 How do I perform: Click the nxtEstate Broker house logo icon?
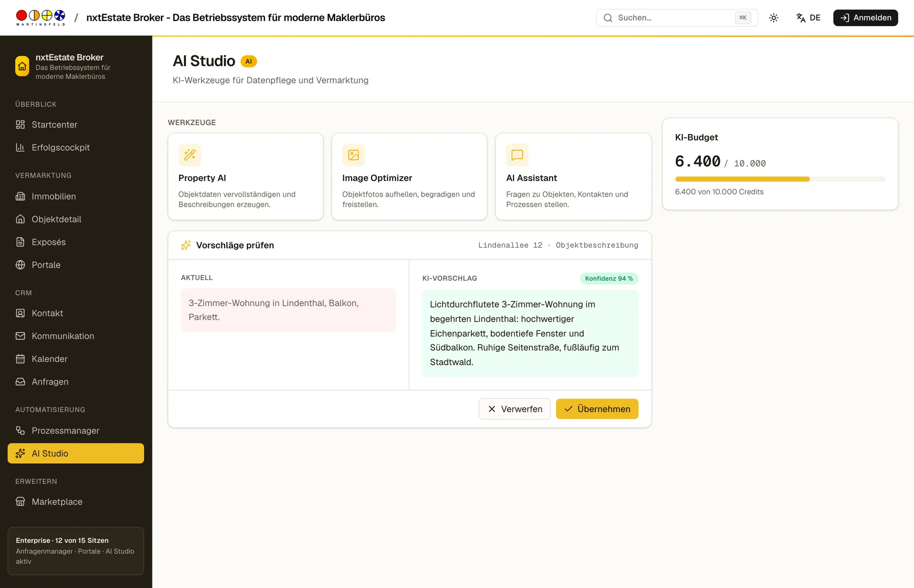pos(22,66)
